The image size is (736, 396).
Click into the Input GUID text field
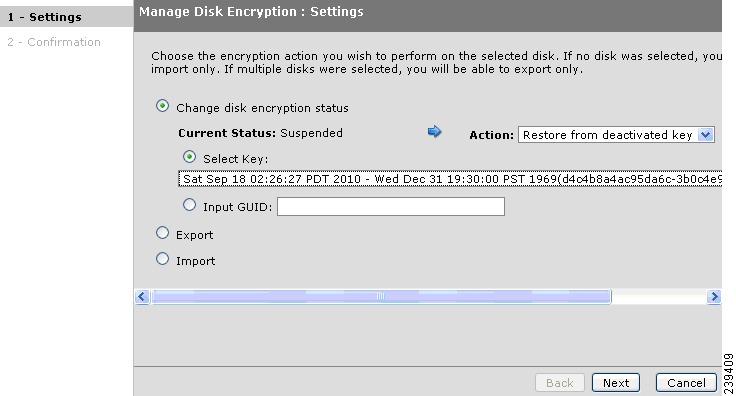click(x=391, y=206)
